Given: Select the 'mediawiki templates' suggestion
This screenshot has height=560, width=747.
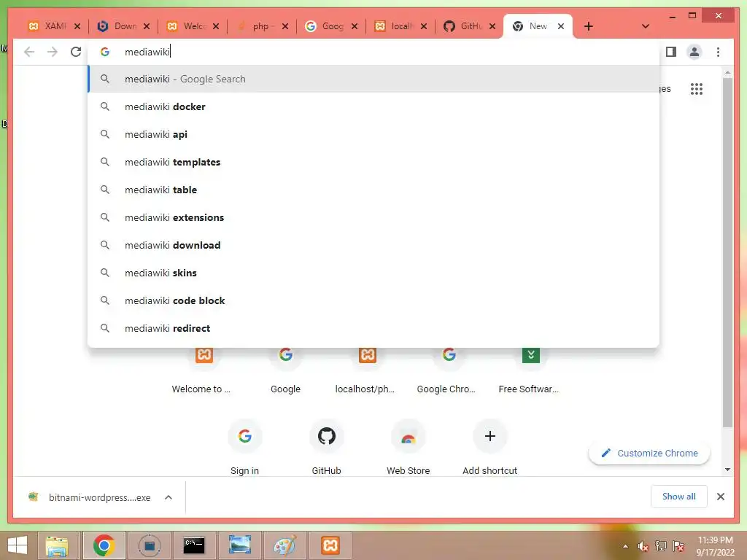Looking at the screenshot, I should 374,162.
